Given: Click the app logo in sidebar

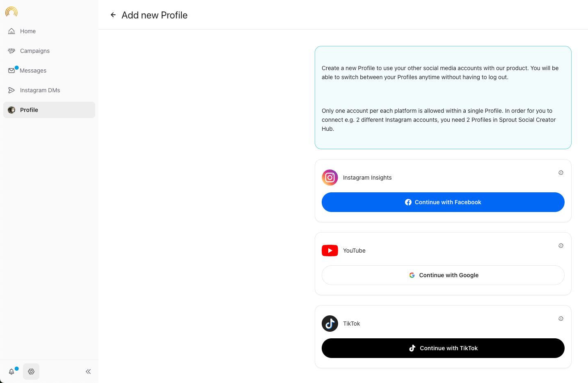Looking at the screenshot, I should point(11,11).
